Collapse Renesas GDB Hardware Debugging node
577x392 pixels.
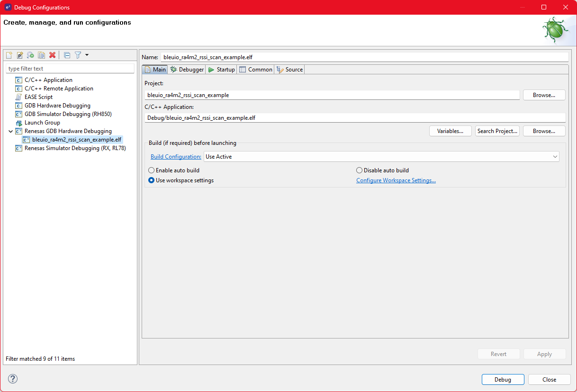10,131
